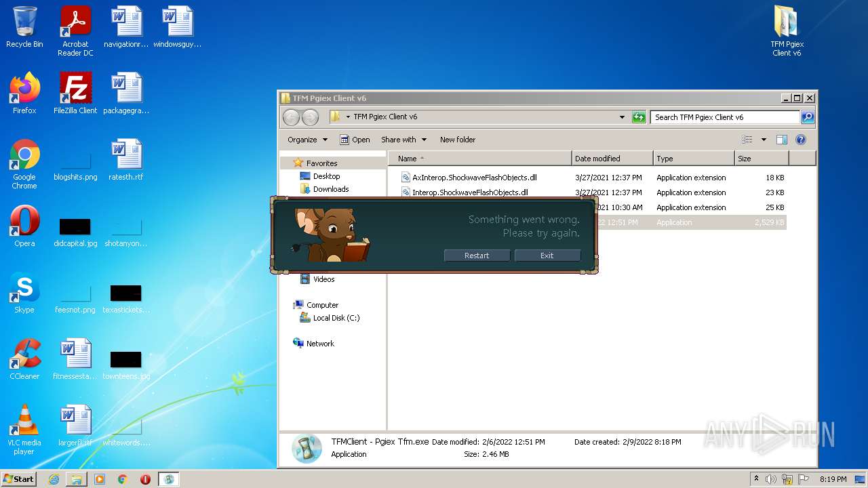Show hidden system tray icons

click(757, 479)
